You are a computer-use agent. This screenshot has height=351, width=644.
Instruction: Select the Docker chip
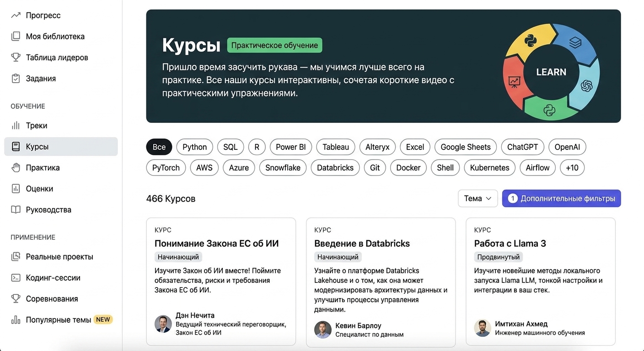point(408,167)
